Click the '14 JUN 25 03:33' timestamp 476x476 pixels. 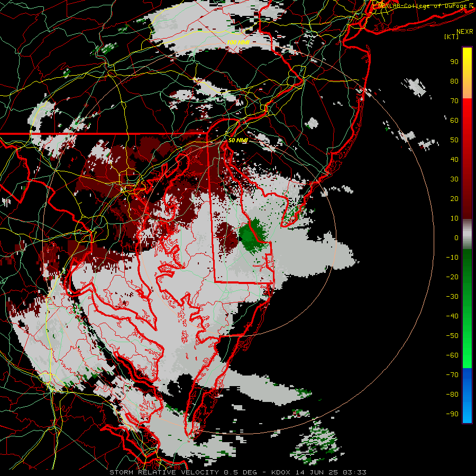coord(331,472)
